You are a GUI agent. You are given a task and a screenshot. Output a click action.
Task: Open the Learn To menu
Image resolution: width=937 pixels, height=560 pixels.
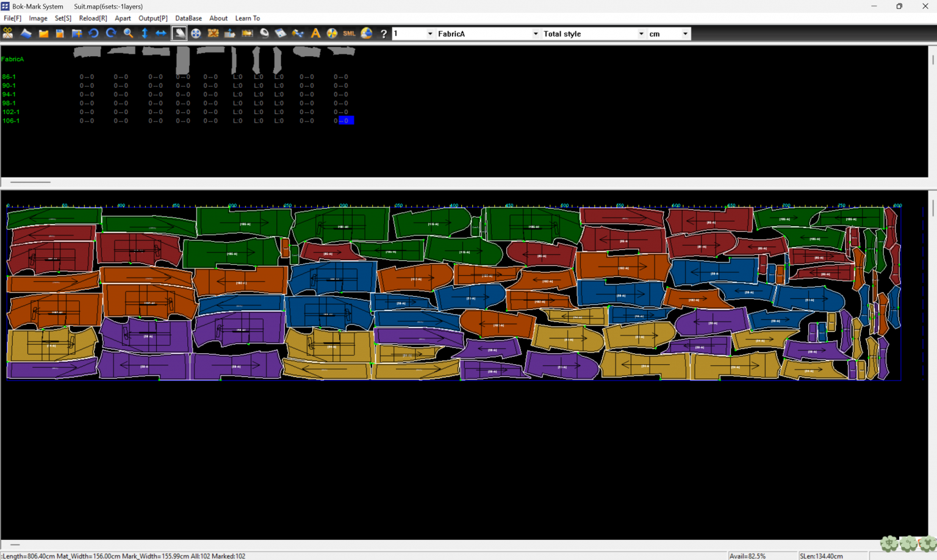pos(248,18)
